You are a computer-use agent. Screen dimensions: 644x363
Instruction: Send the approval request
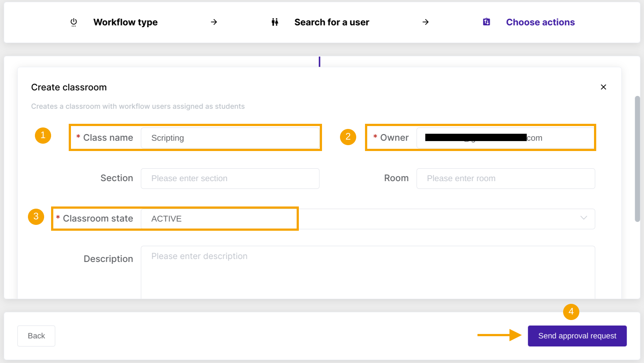577,335
